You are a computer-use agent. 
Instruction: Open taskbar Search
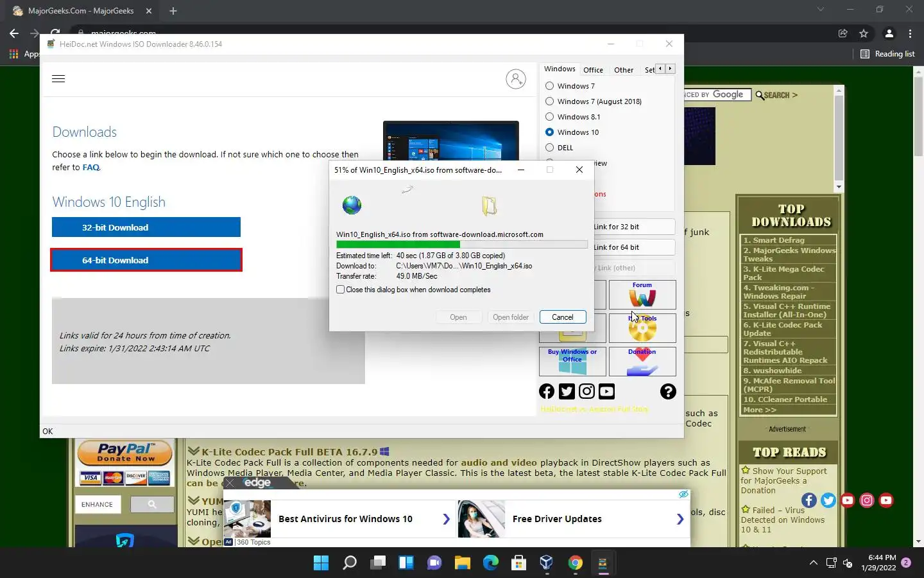click(350, 563)
